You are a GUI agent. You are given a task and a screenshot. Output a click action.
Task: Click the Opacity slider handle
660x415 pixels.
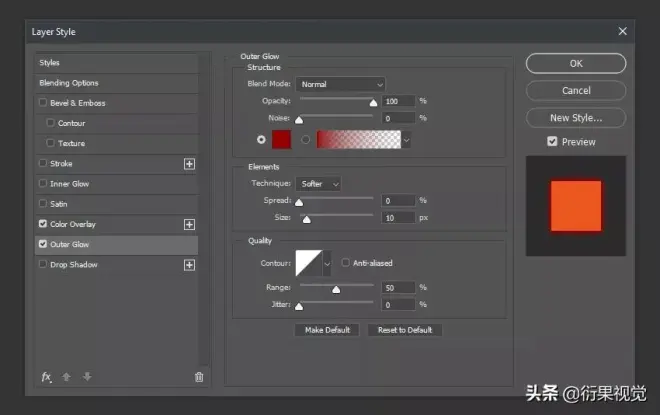click(x=373, y=103)
